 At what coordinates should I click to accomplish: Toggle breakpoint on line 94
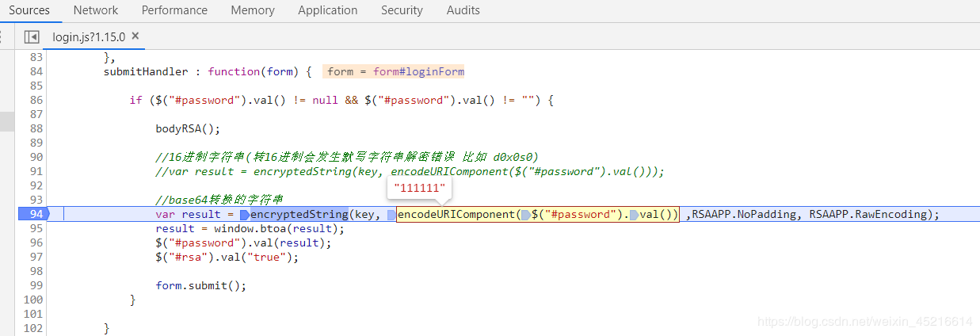(33, 214)
